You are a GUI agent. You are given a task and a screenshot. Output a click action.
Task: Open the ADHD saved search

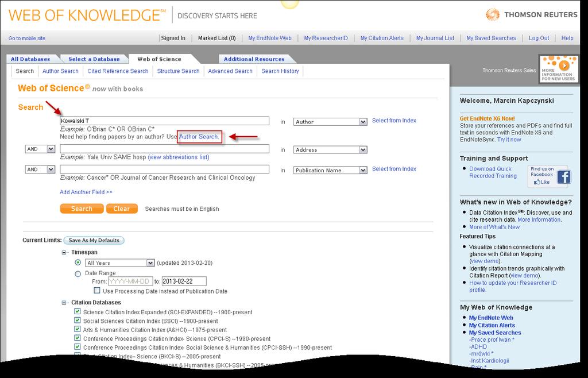478,347
